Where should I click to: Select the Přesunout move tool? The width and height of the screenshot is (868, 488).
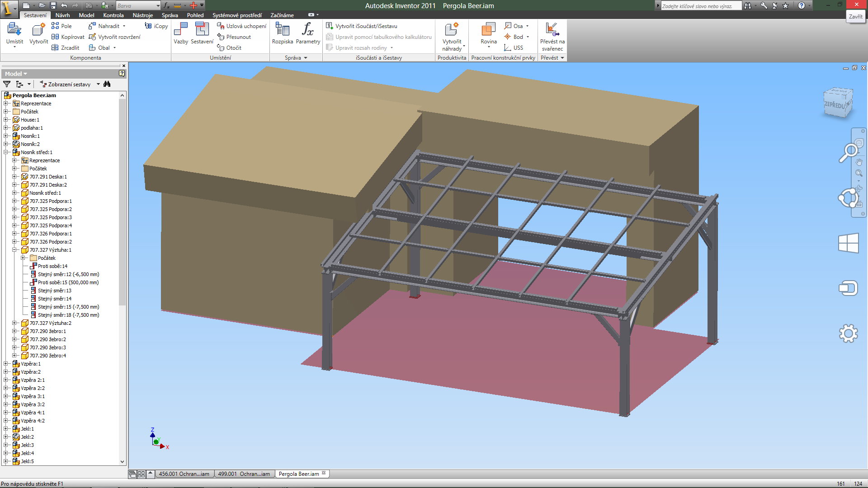pos(234,37)
